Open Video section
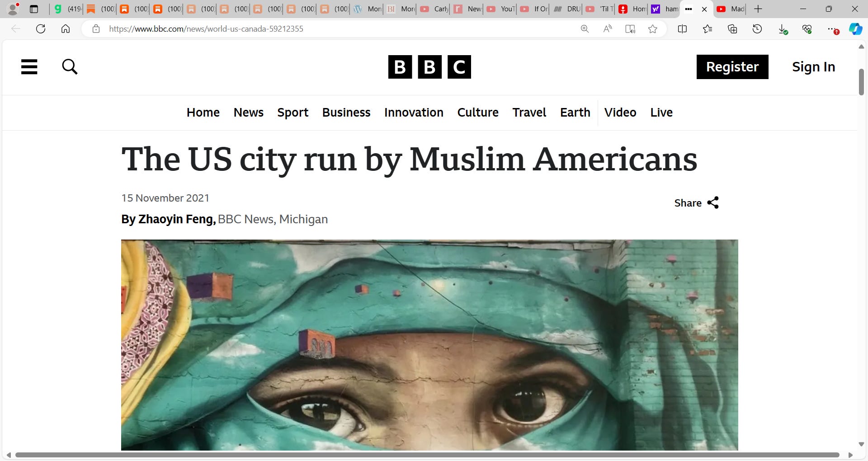The width and height of the screenshot is (868, 461). coord(620,113)
